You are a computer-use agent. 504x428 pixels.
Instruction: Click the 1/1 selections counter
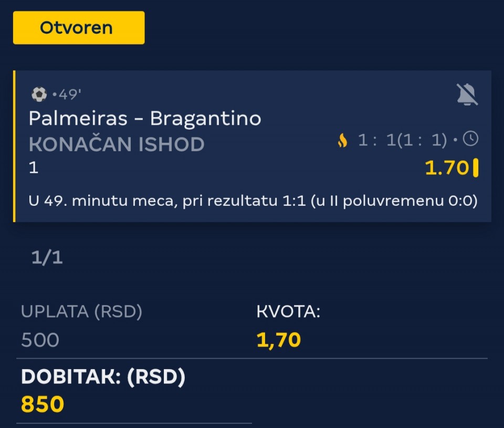click(x=47, y=257)
